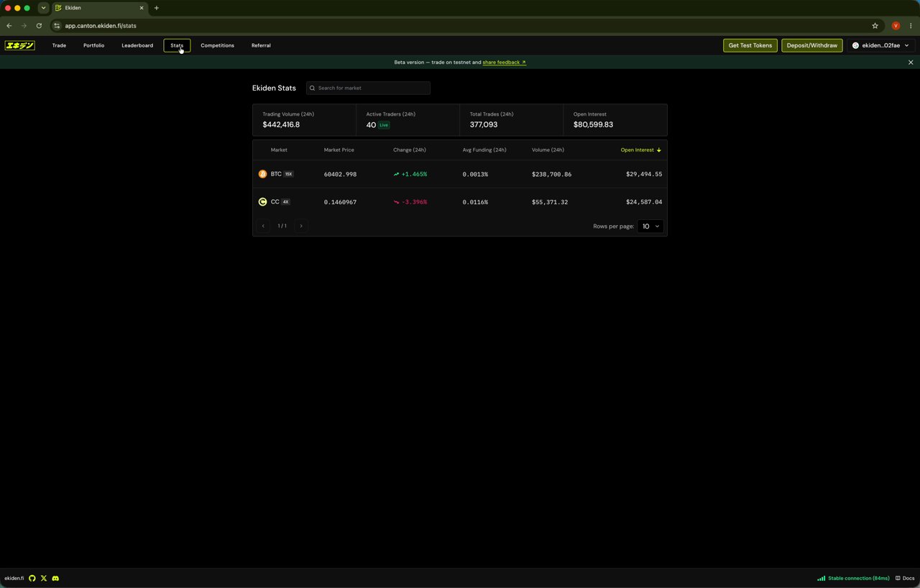Close the Ekiden browser tab
This screenshot has height=588, width=920.
pyautogui.click(x=142, y=8)
